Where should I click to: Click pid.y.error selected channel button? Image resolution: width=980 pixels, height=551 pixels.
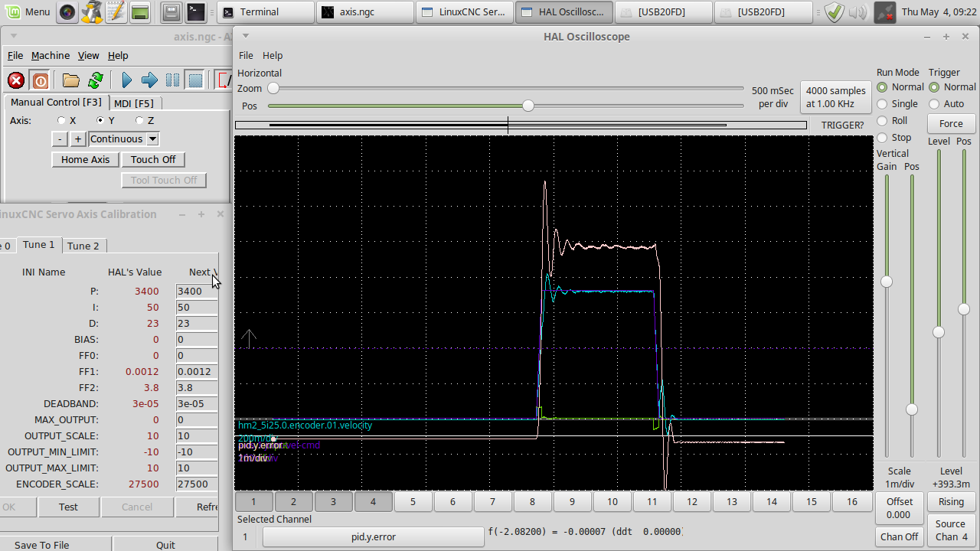pyautogui.click(x=374, y=536)
